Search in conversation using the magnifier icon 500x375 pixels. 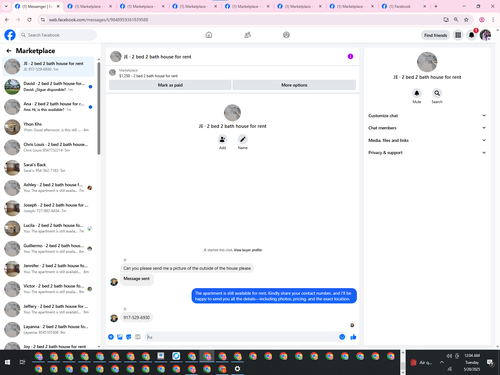(x=437, y=93)
